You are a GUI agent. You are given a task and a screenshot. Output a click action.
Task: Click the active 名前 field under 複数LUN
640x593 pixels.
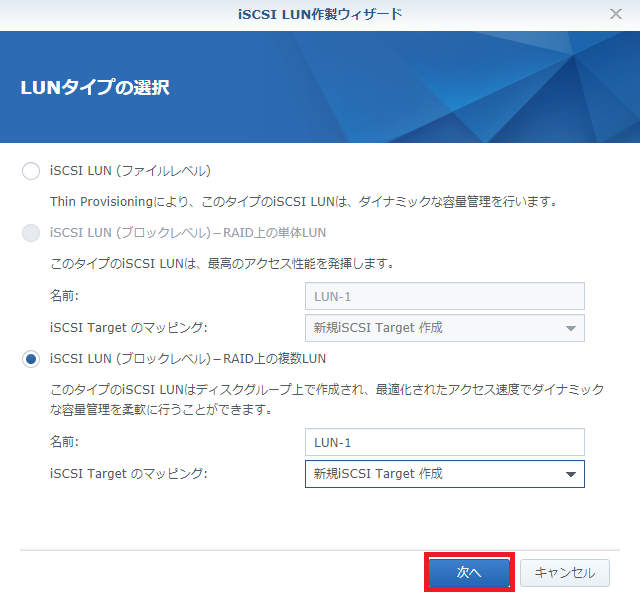(x=444, y=442)
